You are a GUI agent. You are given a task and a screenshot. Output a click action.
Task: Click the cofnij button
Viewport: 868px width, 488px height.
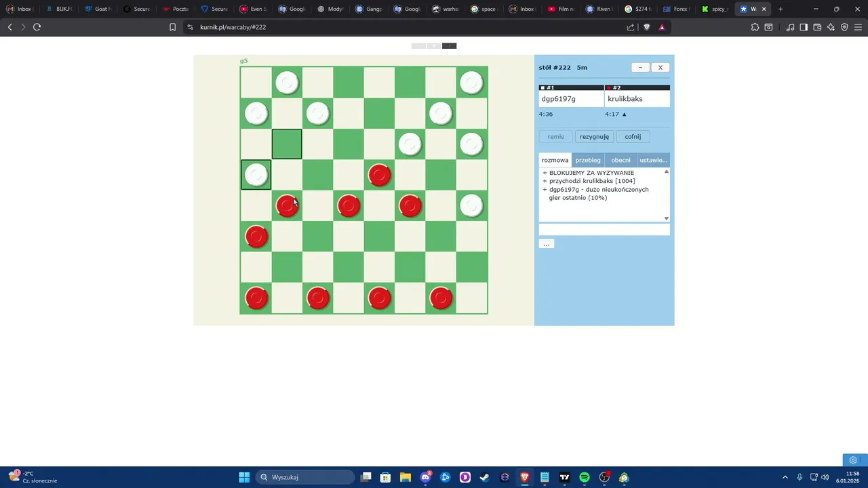coord(633,136)
